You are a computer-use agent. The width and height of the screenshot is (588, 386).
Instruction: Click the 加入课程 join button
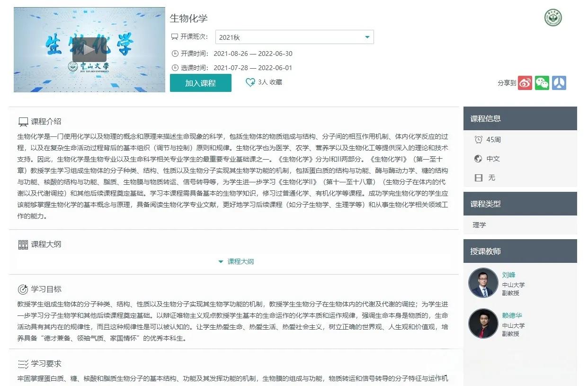point(200,82)
